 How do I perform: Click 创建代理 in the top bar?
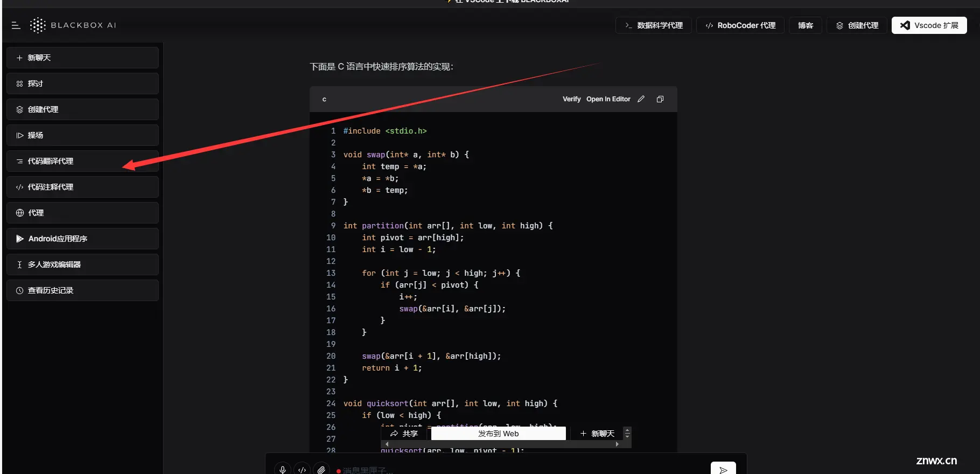point(857,25)
